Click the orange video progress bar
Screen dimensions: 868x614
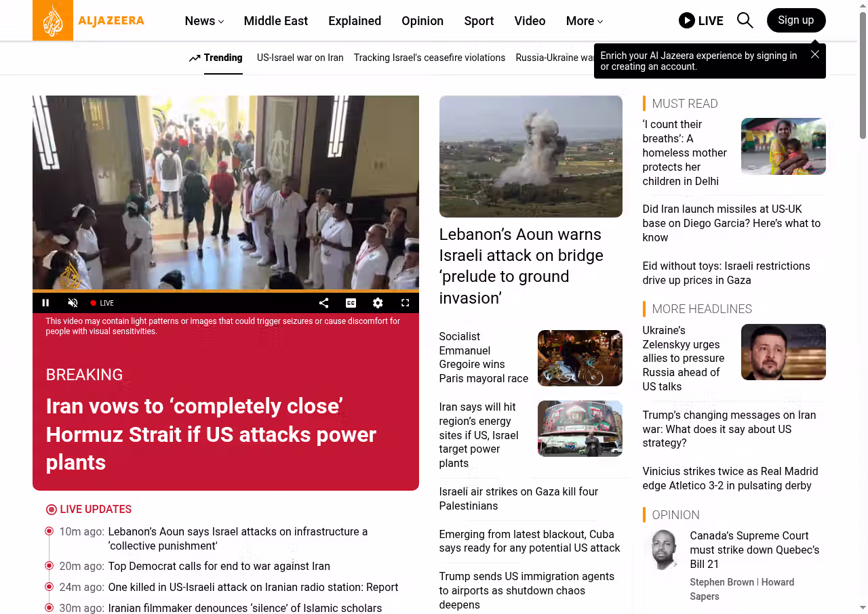tap(225, 291)
